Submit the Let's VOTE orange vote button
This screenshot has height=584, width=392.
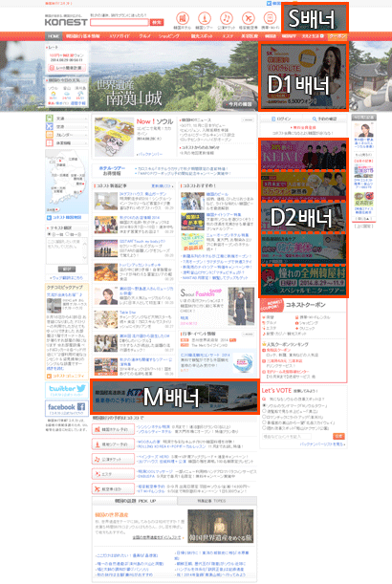pos(338,436)
